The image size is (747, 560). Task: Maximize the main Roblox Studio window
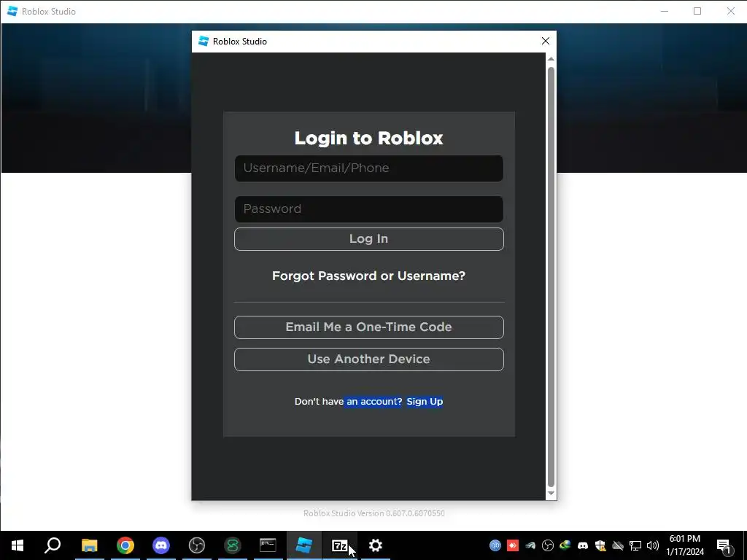point(697,11)
